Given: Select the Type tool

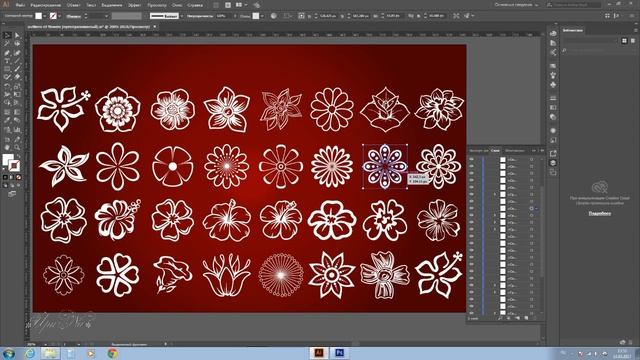Looking at the screenshot, I should pos(7,61).
